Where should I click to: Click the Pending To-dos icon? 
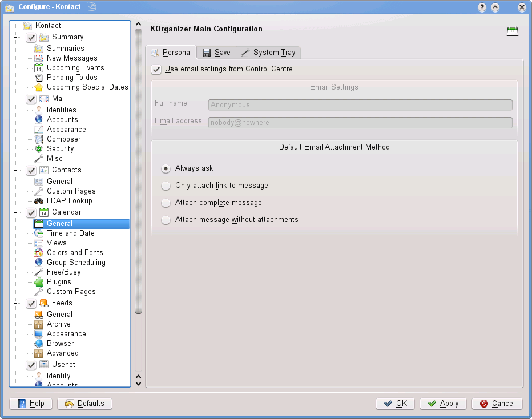(x=39, y=78)
